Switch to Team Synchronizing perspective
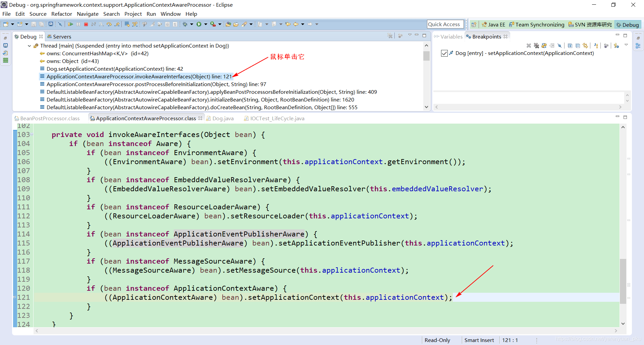The image size is (644, 345). tap(537, 24)
